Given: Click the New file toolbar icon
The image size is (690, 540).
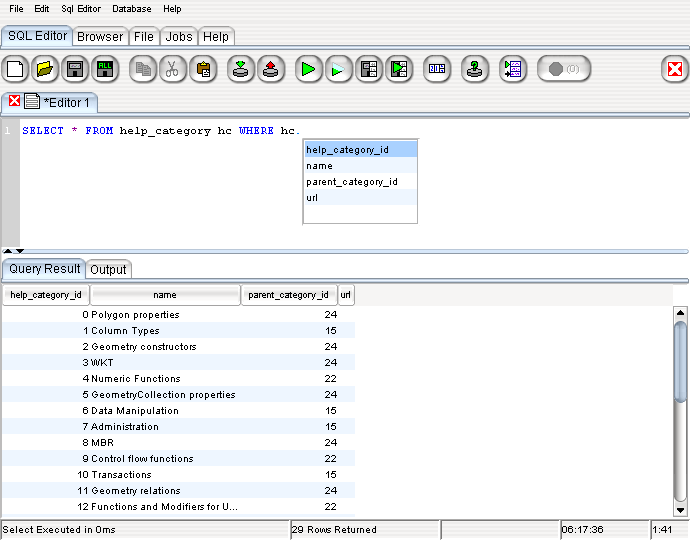Looking at the screenshot, I should coord(15,69).
